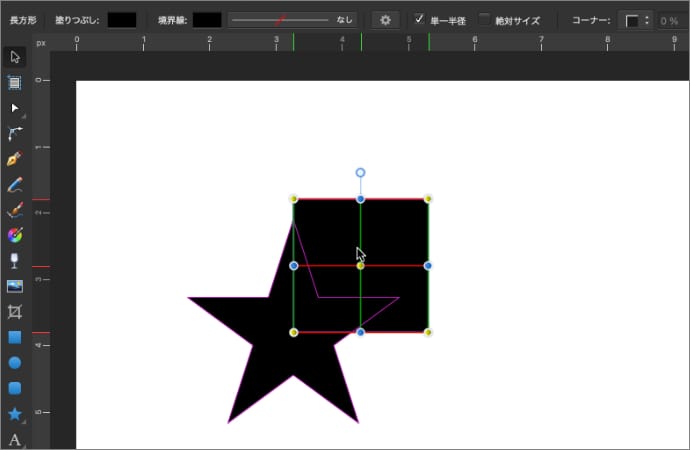Click the corner radius percentage field
Image resolution: width=690 pixels, height=450 pixels.
667,20
